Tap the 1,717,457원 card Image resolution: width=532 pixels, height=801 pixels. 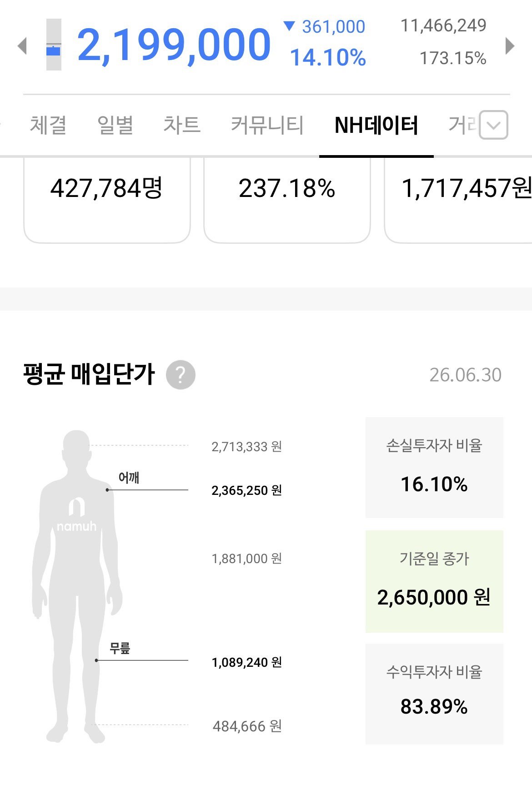click(458, 200)
